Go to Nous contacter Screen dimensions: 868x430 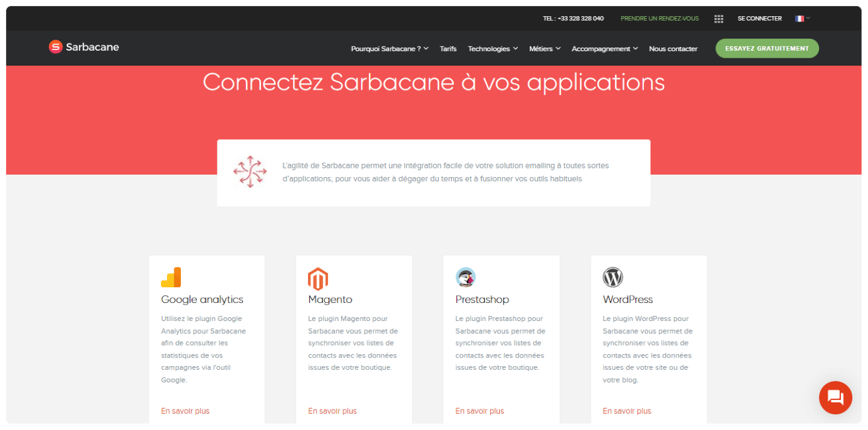point(673,49)
